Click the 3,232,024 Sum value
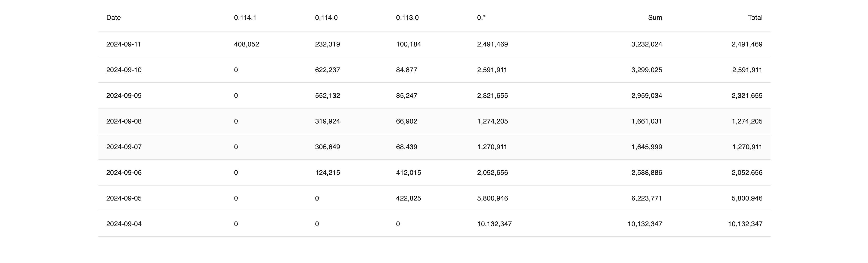The height and width of the screenshot is (263, 868). pyautogui.click(x=646, y=44)
